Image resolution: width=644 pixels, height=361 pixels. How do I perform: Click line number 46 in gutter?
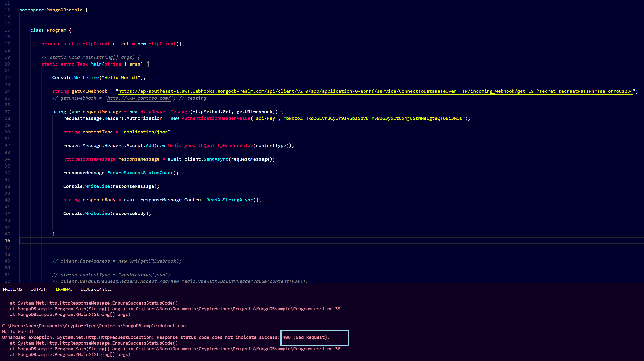coord(7,240)
